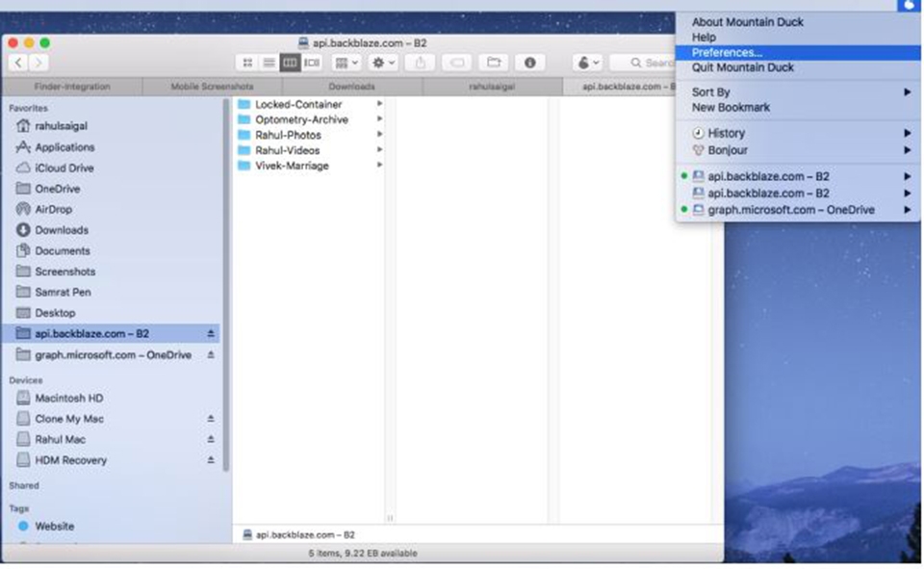This screenshot has height=569, width=924.
Task: Select the api.backblaze.com tab in the tab bar
Action: (x=620, y=87)
